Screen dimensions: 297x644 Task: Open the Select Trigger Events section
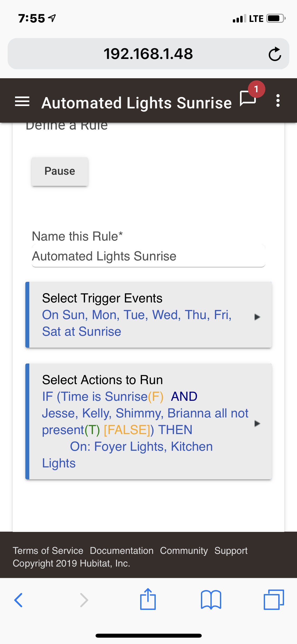[148, 315]
